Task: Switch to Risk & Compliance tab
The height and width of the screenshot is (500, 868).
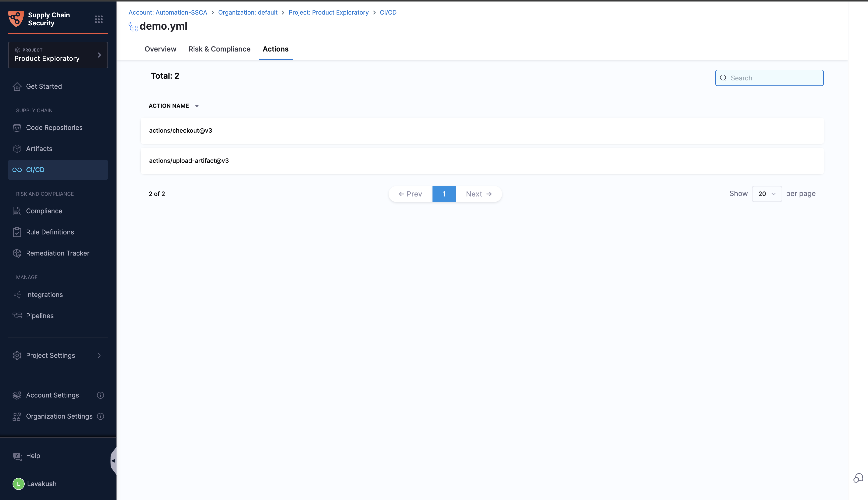Action: [x=219, y=49]
